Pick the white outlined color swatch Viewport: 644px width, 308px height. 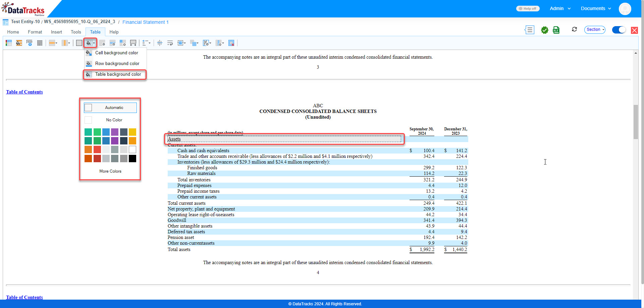132,149
